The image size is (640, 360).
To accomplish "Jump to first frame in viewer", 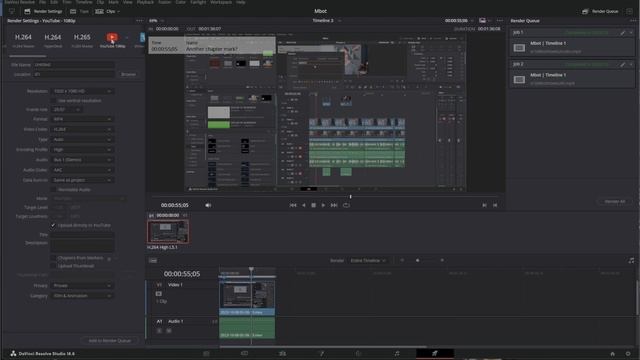I will click(x=293, y=205).
